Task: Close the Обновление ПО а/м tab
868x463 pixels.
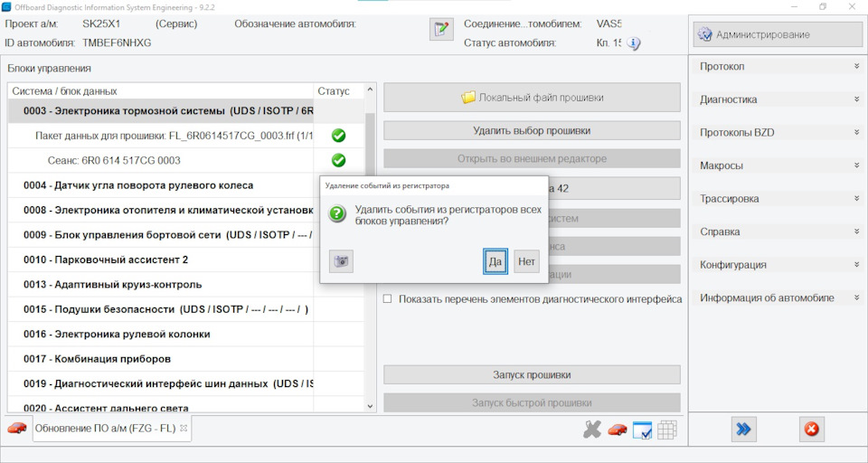Action: point(184,428)
